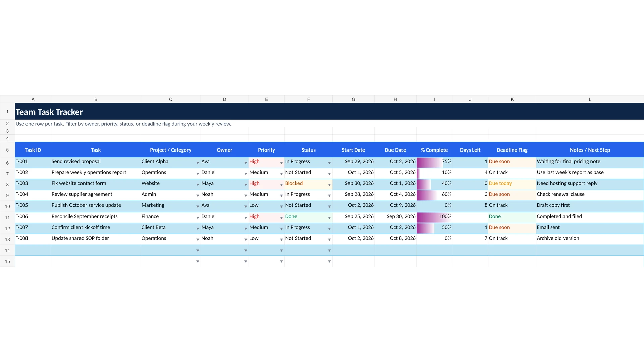Screen dimensions: 644x362
Task: Select the 40% complete cell
Action: (x=434, y=185)
